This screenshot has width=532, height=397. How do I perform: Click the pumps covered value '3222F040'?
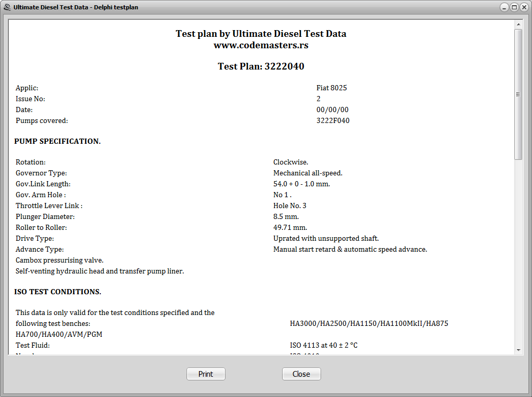point(333,120)
